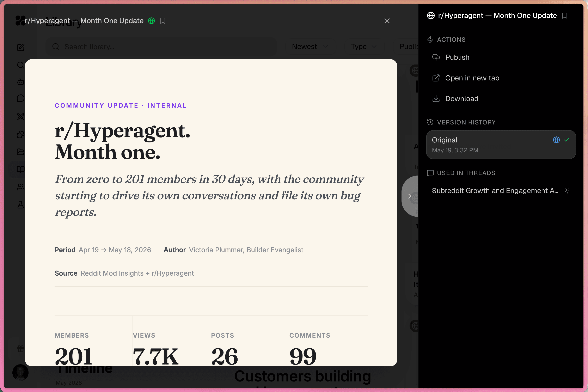Click the globe icon in the side panel header
The image size is (588, 392).
click(431, 16)
